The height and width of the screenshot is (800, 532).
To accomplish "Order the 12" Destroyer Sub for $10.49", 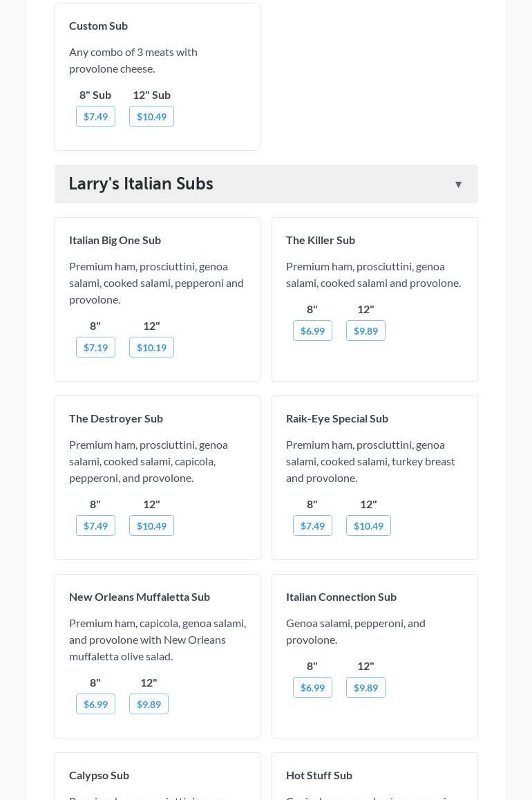I will [x=151, y=525].
